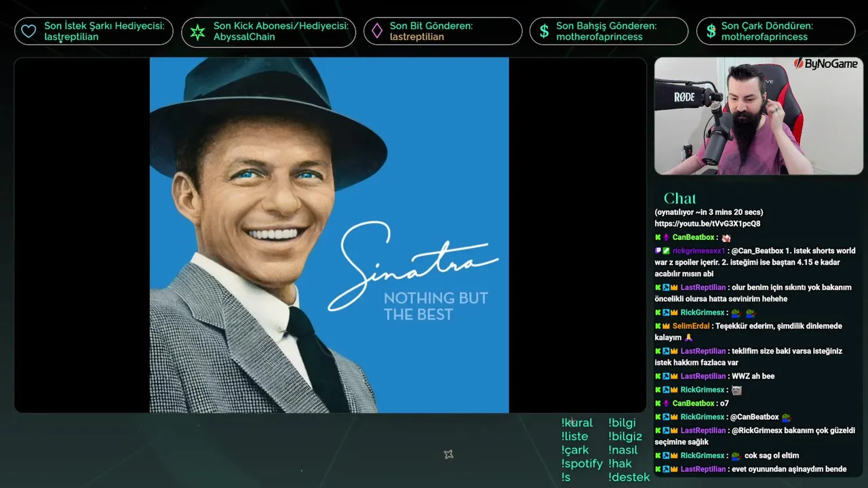Viewport: 868px width, 488px height.
Task: Select the !kural command text
Action: [x=577, y=423]
